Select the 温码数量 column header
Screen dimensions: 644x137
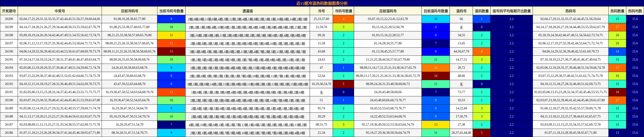[x=481, y=11]
